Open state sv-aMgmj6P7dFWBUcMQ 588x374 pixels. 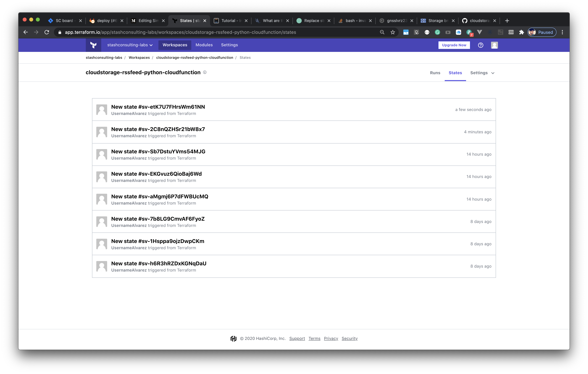click(x=160, y=196)
